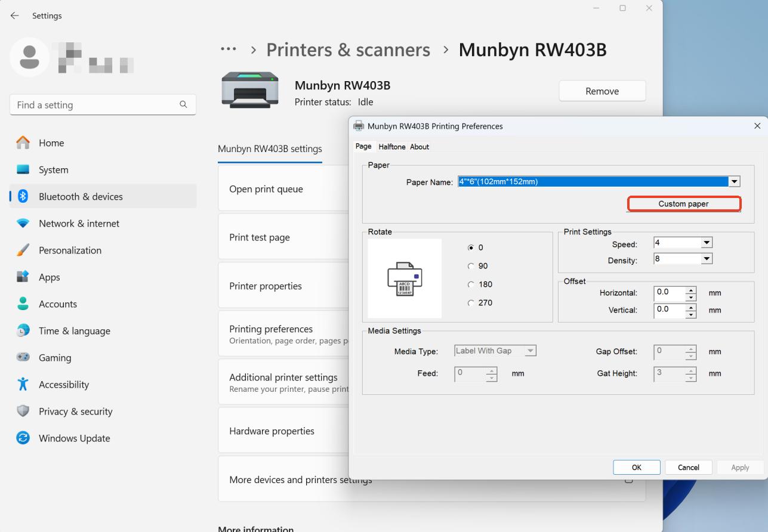Switch to the Halftone tab

pyautogui.click(x=392, y=146)
